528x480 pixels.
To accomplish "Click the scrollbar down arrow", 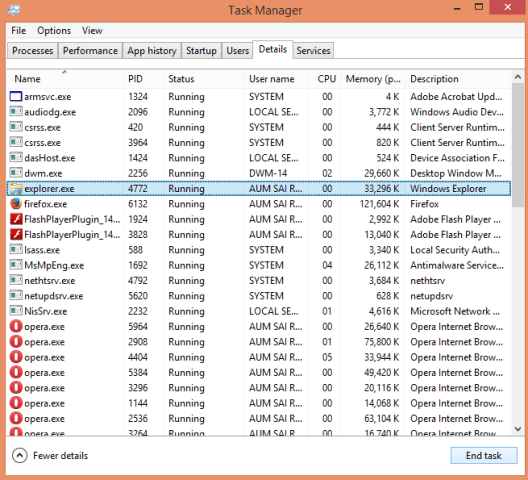I will click(x=518, y=429).
